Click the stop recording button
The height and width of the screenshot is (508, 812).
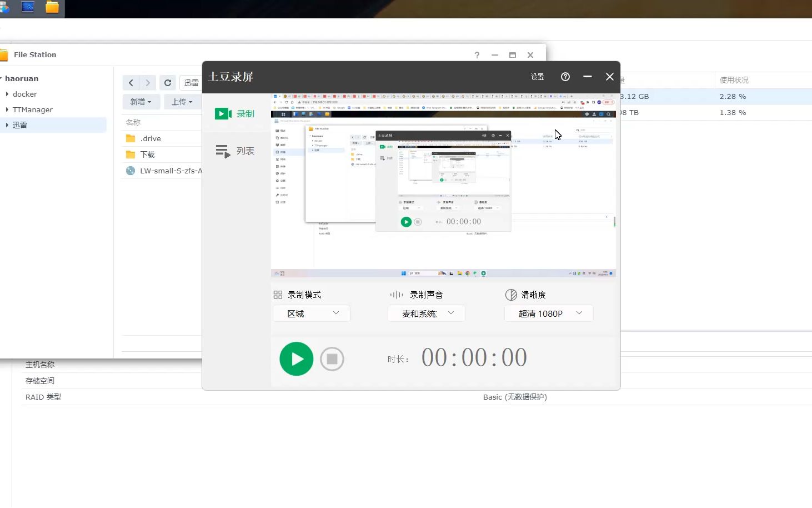tap(332, 359)
